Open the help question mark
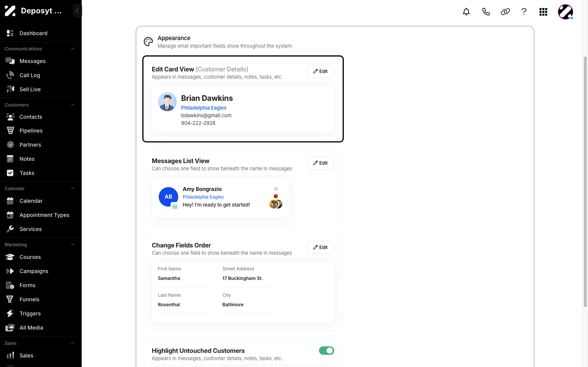The width and height of the screenshot is (588, 367). tap(524, 12)
